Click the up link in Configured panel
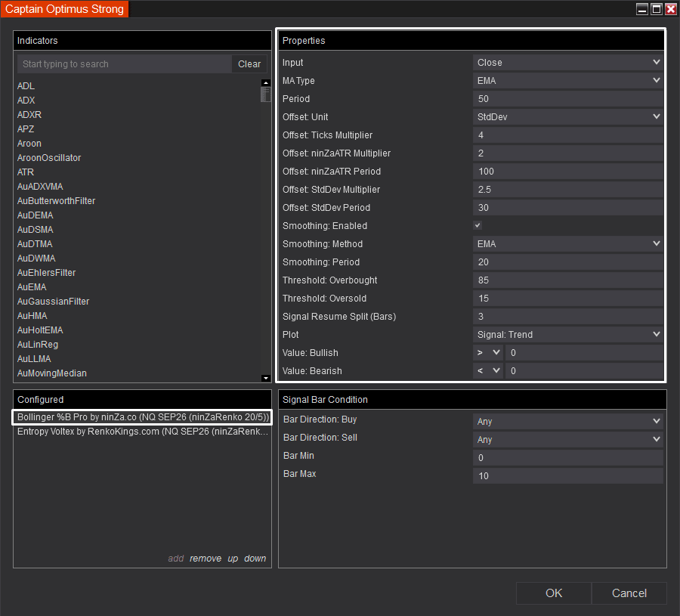 point(233,559)
